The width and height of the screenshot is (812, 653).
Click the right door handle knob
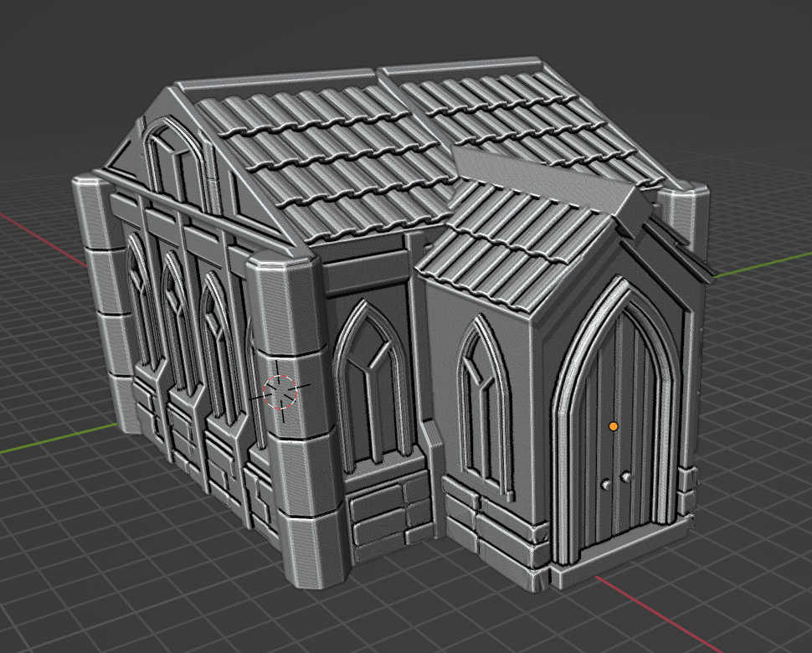[624, 476]
